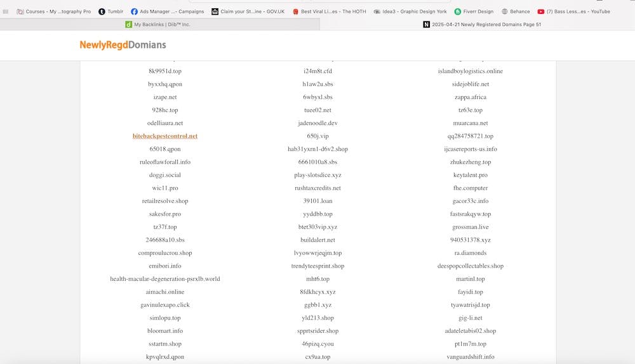Open YouTube Bass Lessons bookmark
The image size is (635, 364).
(573, 11)
